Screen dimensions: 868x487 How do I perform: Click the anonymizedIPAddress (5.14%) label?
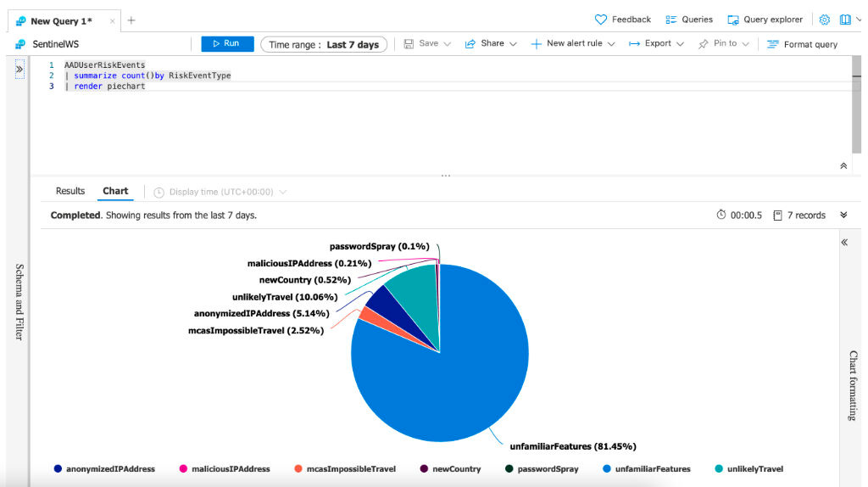tap(261, 314)
